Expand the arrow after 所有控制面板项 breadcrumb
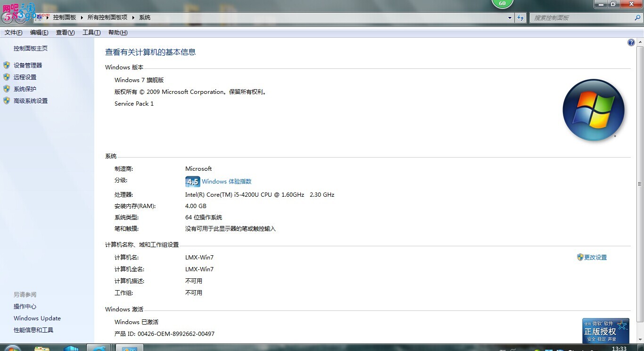The image size is (644, 351). click(x=133, y=17)
